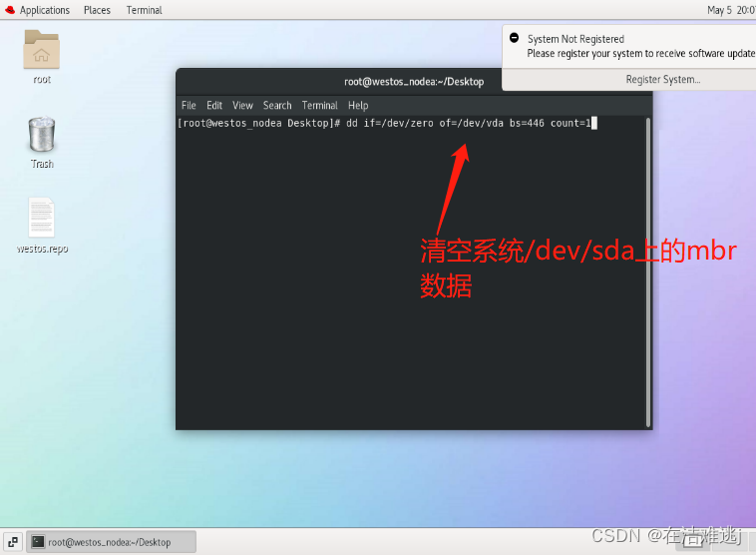Click the taskbar root@westos_nodea terminal entry
The image size is (756, 555).
point(111,542)
